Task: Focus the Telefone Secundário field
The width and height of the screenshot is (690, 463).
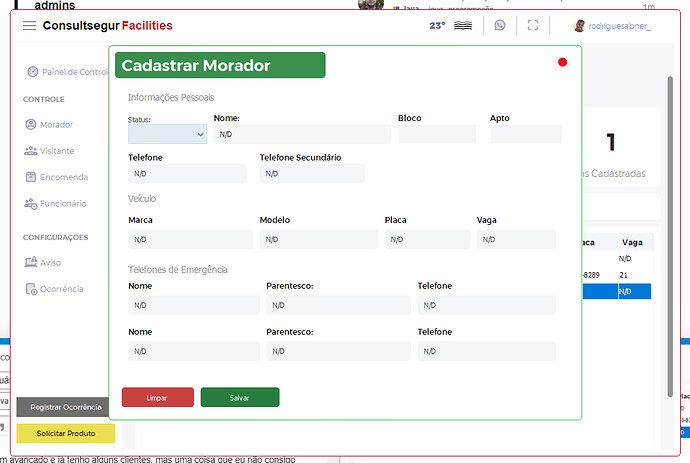Action: click(x=312, y=173)
